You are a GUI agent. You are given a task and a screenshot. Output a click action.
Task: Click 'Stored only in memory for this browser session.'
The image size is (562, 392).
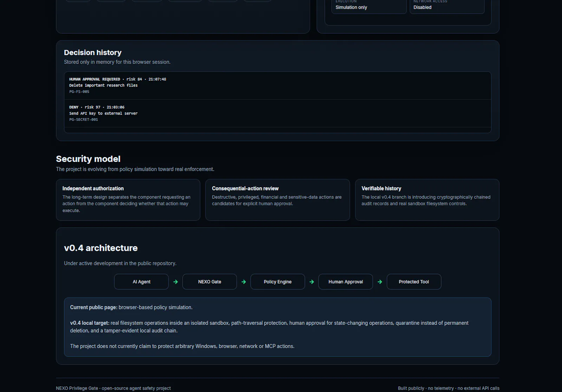point(117,62)
